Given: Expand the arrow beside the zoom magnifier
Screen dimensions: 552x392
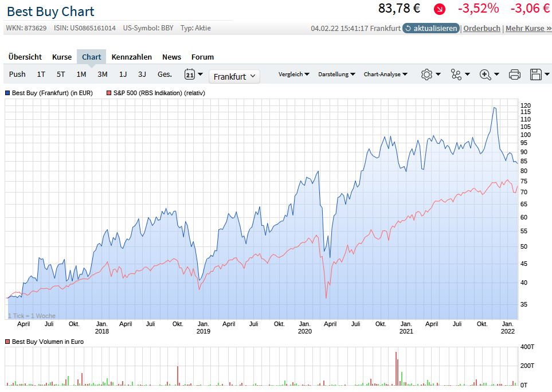Looking at the screenshot, I should 496,75.
